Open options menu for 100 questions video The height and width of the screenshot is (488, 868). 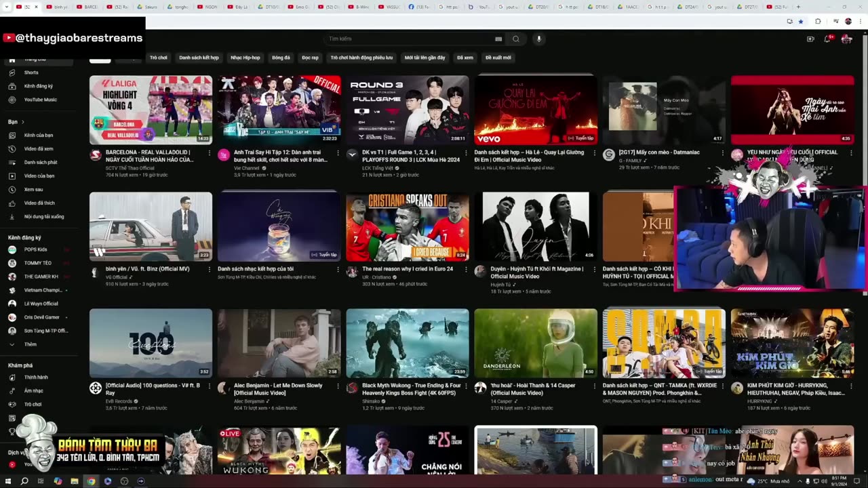click(x=210, y=386)
